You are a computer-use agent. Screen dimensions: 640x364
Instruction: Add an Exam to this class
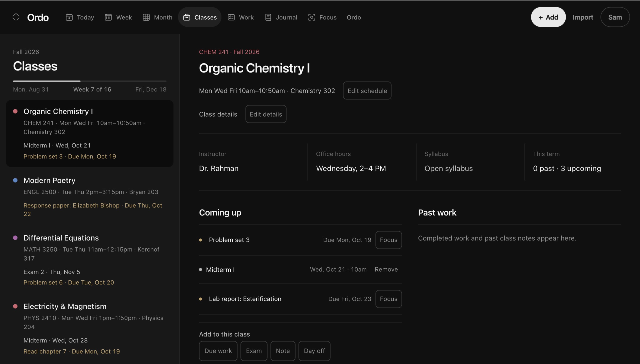click(x=254, y=351)
